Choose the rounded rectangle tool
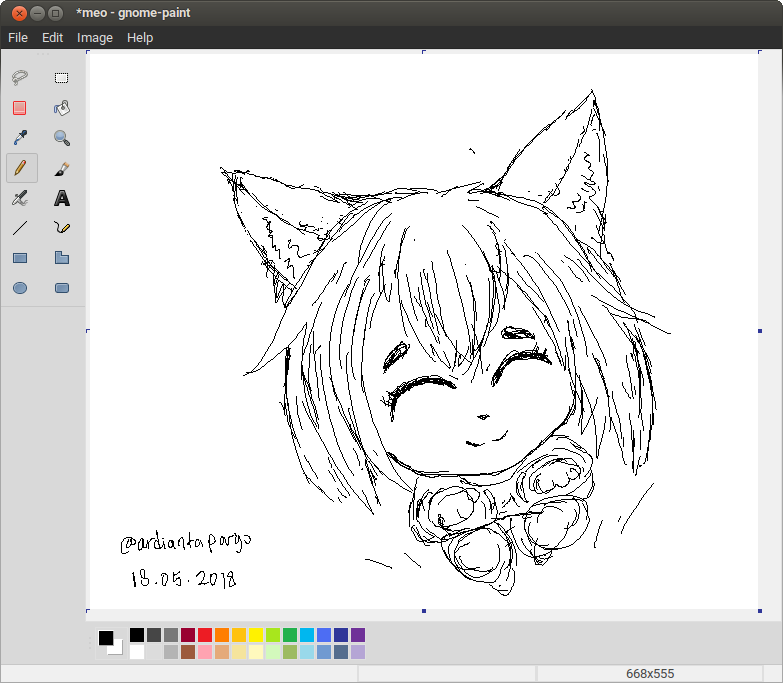The width and height of the screenshot is (783, 683). point(61,288)
